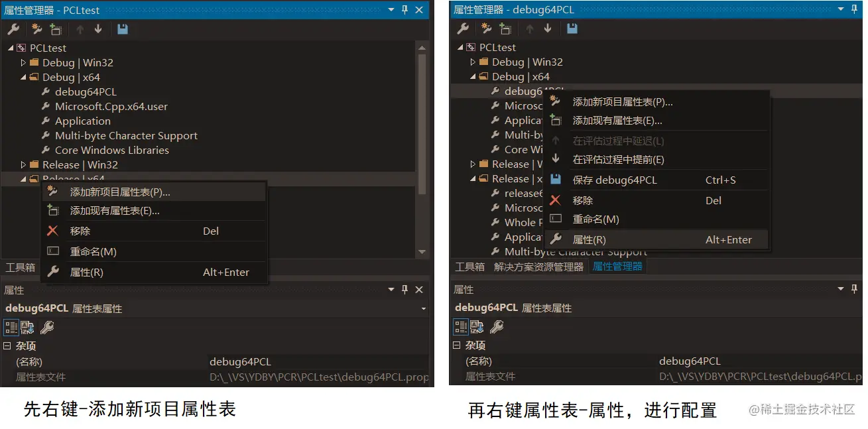Click Add New Project Property Sheet icon in debug64PCL toolbar

[x=486, y=29]
